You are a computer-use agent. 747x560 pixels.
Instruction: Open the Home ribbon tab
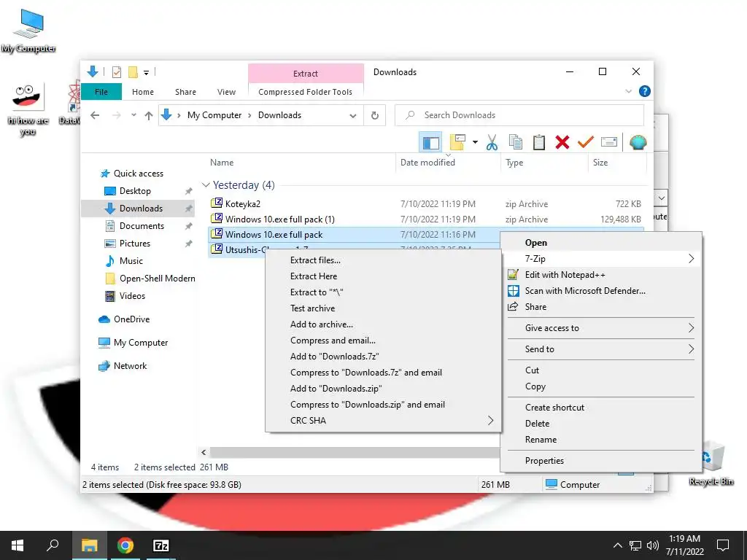pyautogui.click(x=143, y=92)
